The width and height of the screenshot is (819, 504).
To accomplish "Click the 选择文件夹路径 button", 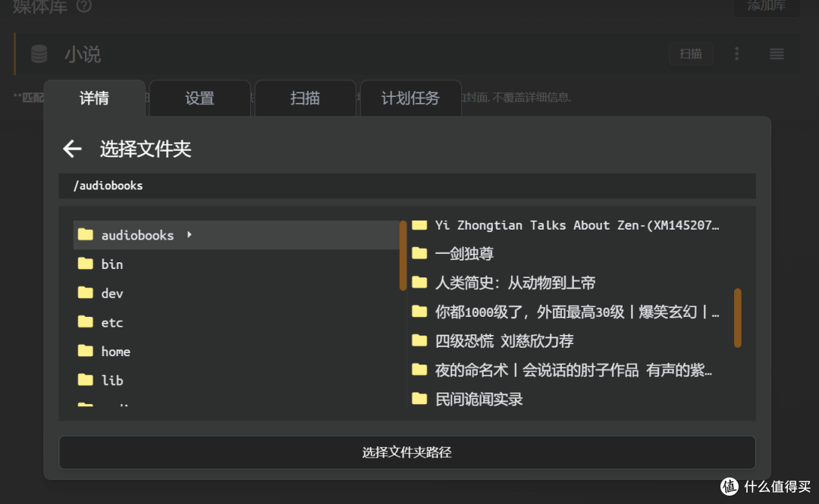I will coord(407,452).
